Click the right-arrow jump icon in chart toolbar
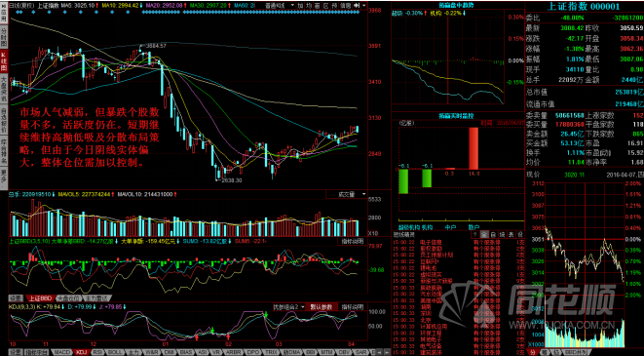Viewport: 644px width, 356px height. (x=357, y=6)
